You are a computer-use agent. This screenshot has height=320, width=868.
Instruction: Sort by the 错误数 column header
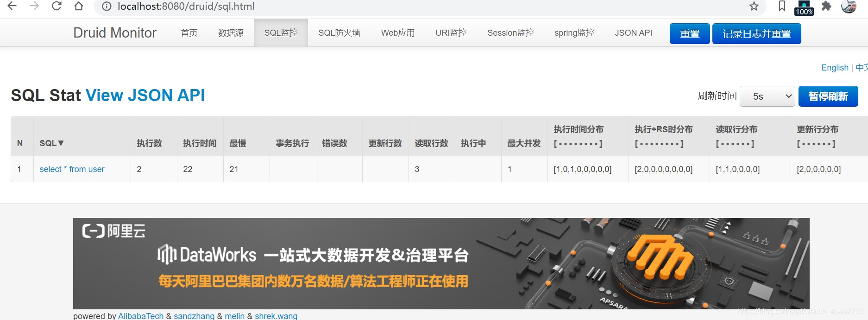click(334, 143)
